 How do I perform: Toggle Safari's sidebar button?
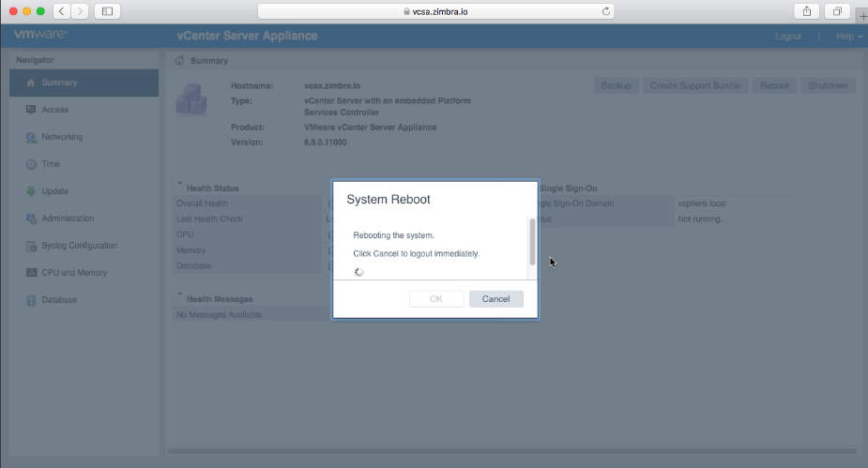(x=107, y=11)
